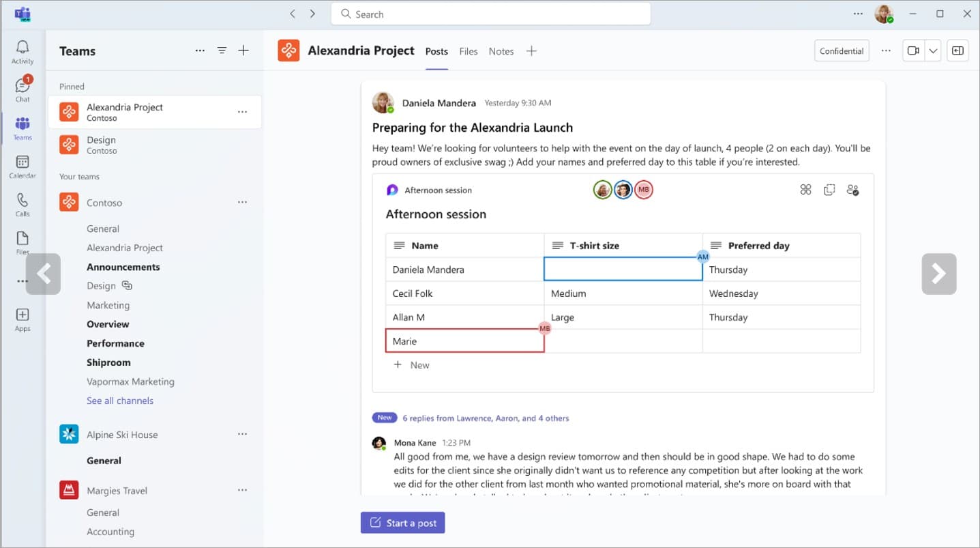The width and height of the screenshot is (980, 548).
Task: Click the add a tab plus icon
Action: [x=531, y=51]
